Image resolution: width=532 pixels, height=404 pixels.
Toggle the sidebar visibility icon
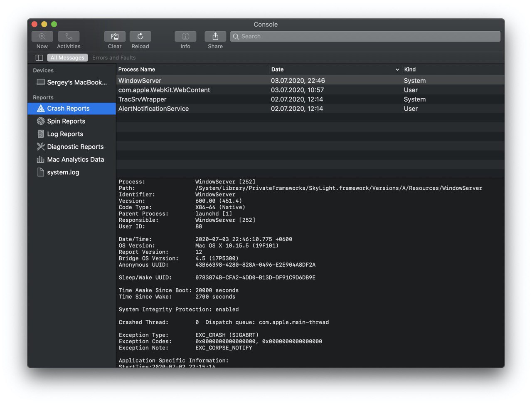(39, 58)
